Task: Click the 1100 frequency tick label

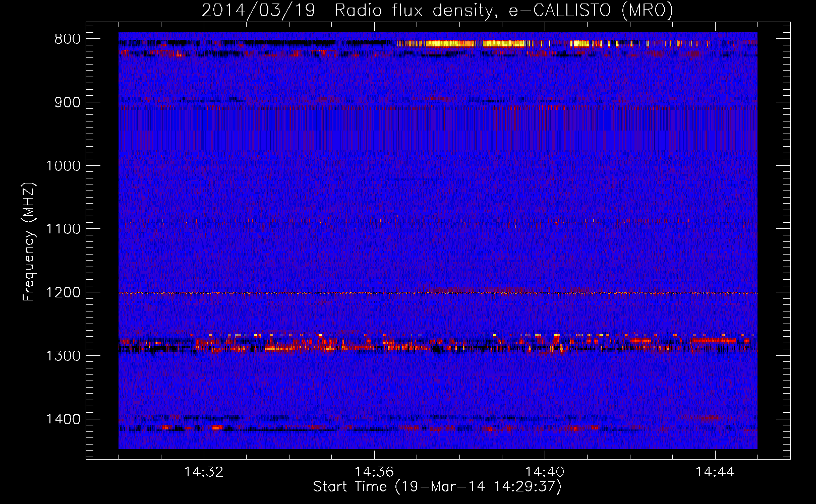Action: click(63, 229)
